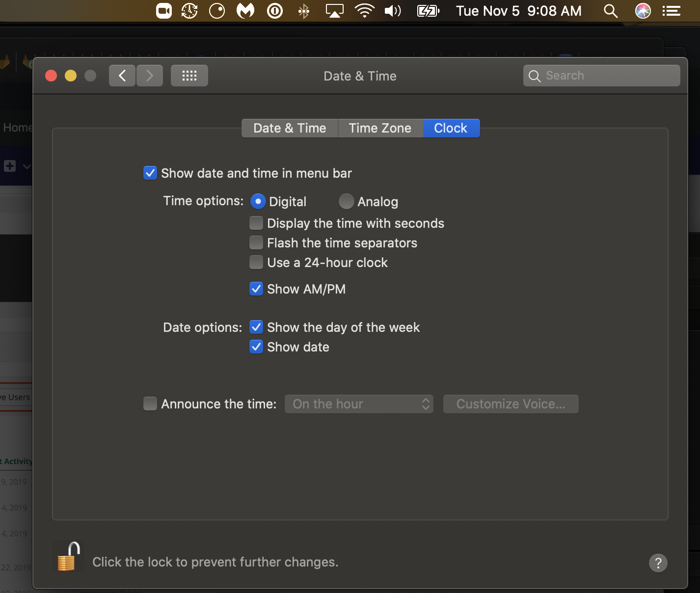Open Notification Center list icon
The height and width of the screenshot is (593, 700).
click(672, 11)
